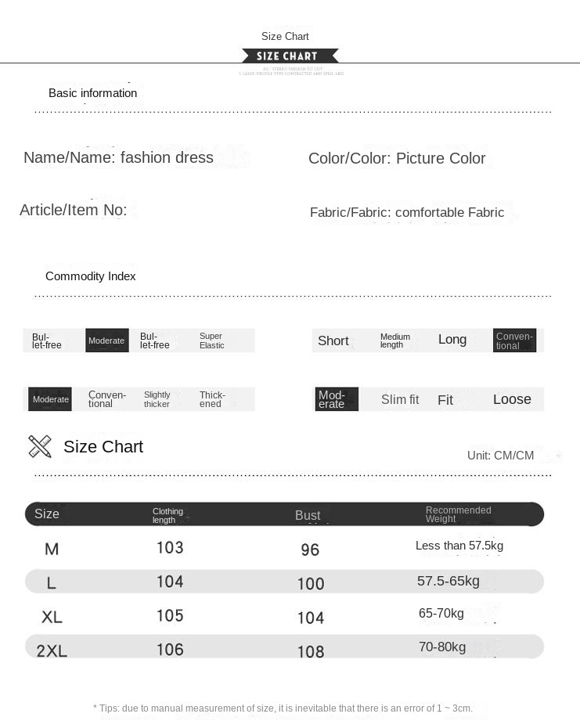The height and width of the screenshot is (728, 580).
Task: Select the 2XL size row label
Action: pyautogui.click(x=52, y=651)
